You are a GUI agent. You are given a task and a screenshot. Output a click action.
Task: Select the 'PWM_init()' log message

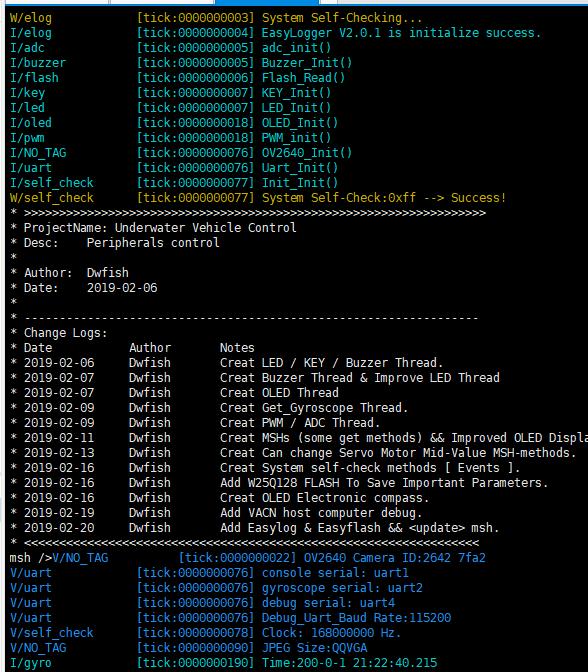click(296, 138)
